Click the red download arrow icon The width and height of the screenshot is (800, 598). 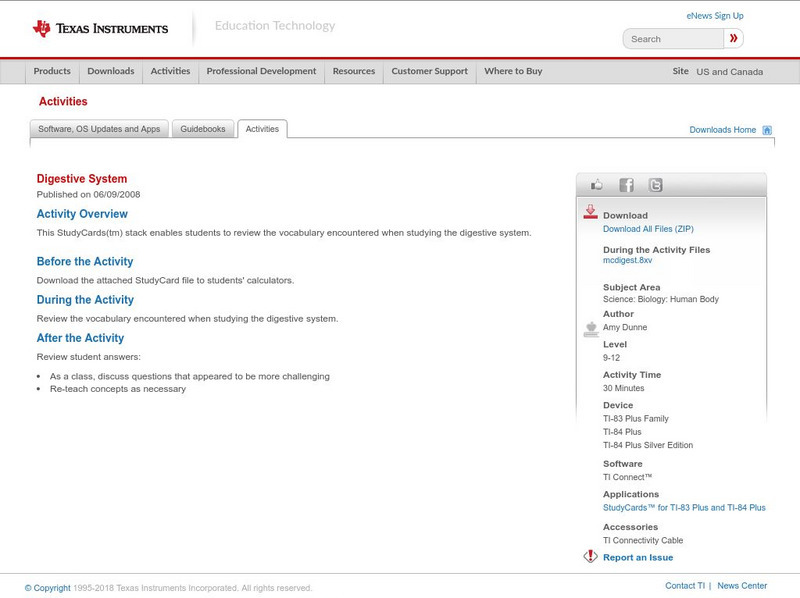[590, 210]
